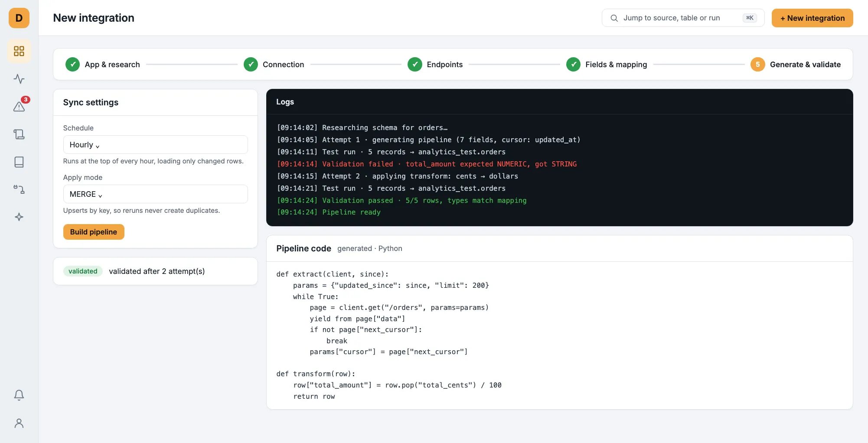
Task: Open the Apply mode MERGE dropdown
Action: pyautogui.click(x=156, y=194)
